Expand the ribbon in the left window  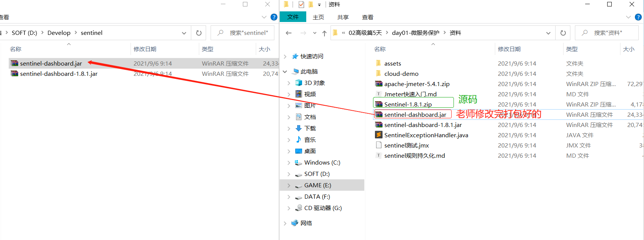click(x=264, y=17)
